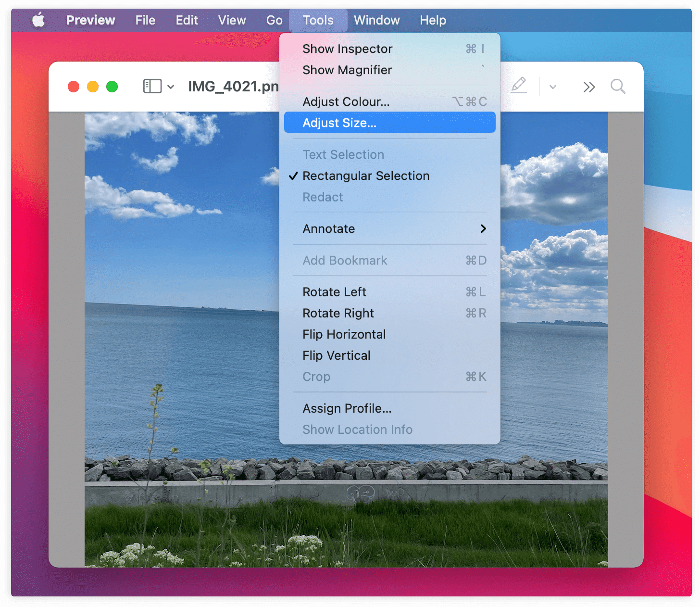Click Rotate Left in the Tools menu
700x607 pixels.
[x=334, y=292]
